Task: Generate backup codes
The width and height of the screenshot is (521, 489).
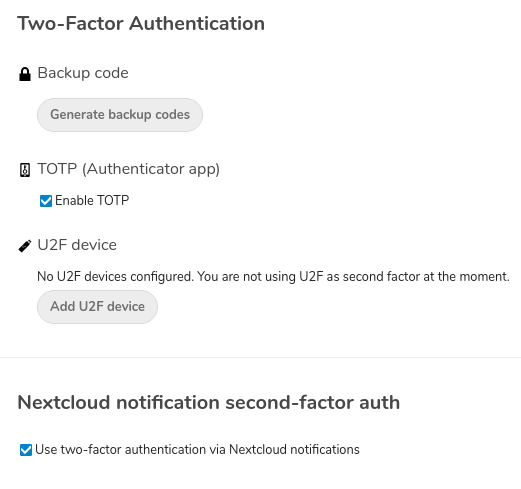Action: [120, 115]
